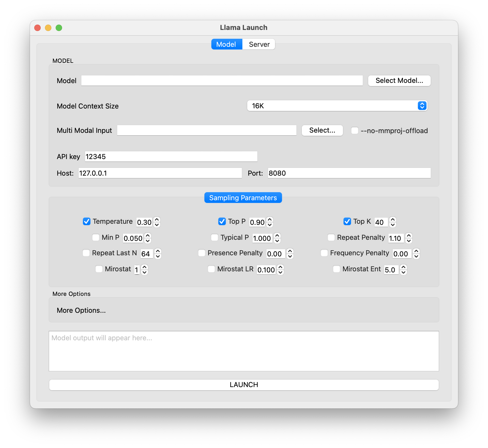Image resolution: width=488 pixels, height=448 pixels.
Task: Enable the Repeat Penalty checkbox
Action: tap(331, 237)
